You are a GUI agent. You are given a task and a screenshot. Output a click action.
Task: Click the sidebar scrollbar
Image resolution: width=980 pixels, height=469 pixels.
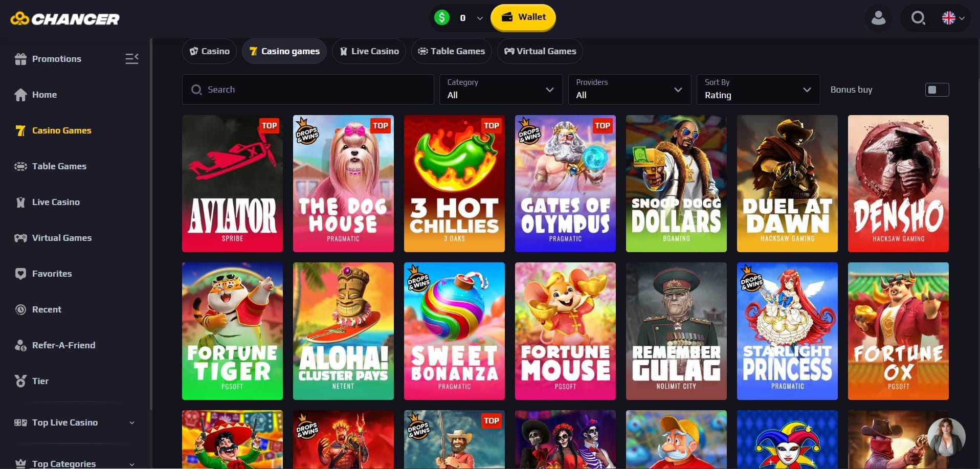(151, 224)
